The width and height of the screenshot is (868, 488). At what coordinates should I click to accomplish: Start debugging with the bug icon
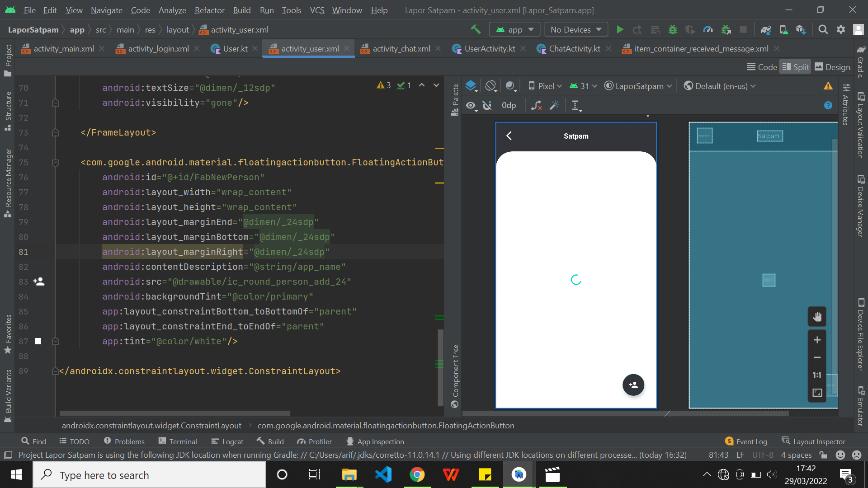click(673, 29)
